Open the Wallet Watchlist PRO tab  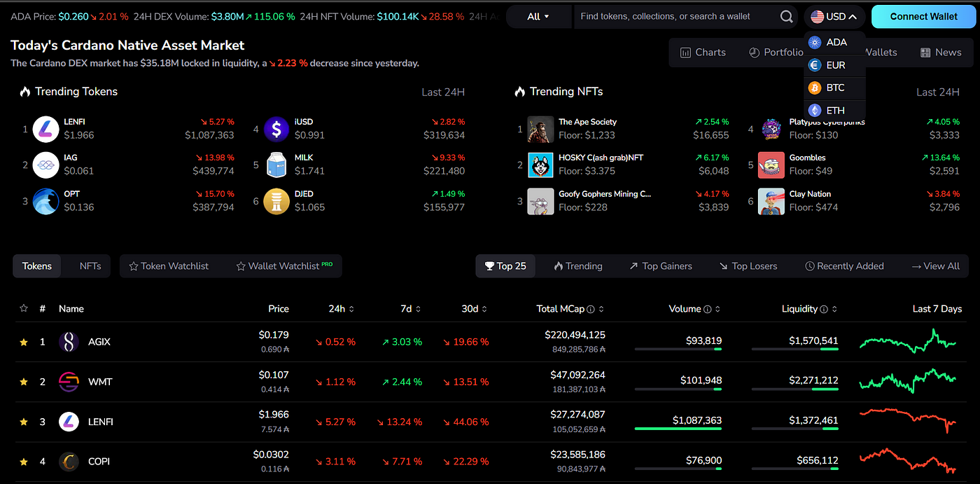284,266
